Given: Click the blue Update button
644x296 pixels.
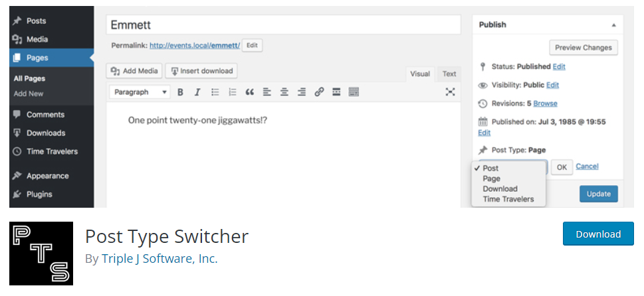Looking at the screenshot, I should point(598,194).
